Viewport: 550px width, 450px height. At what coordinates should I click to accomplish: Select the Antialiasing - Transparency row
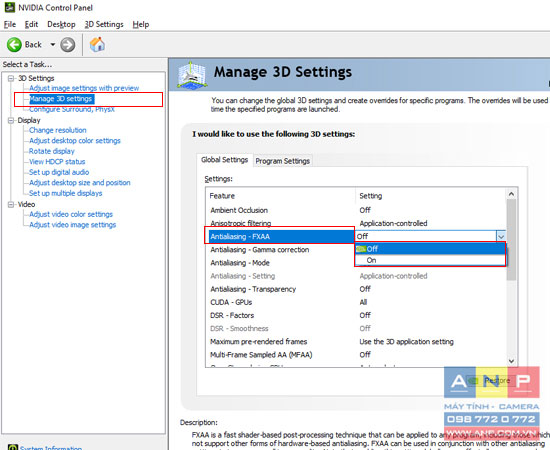click(356, 289)
